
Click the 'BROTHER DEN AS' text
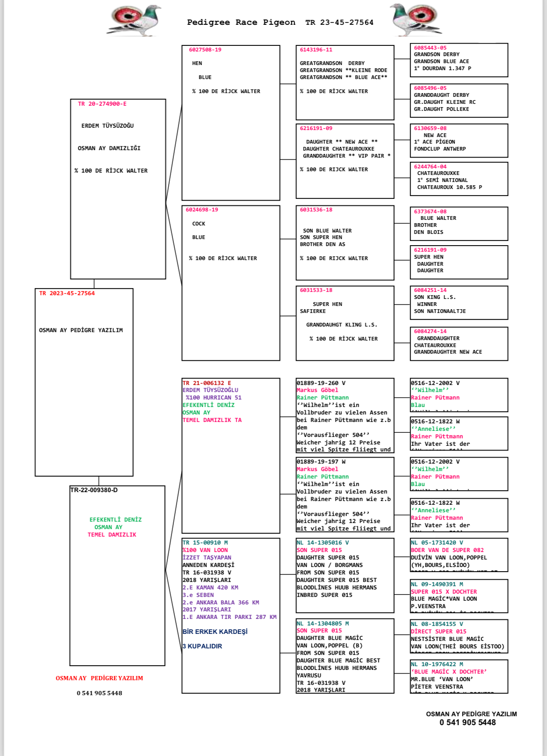323,244
